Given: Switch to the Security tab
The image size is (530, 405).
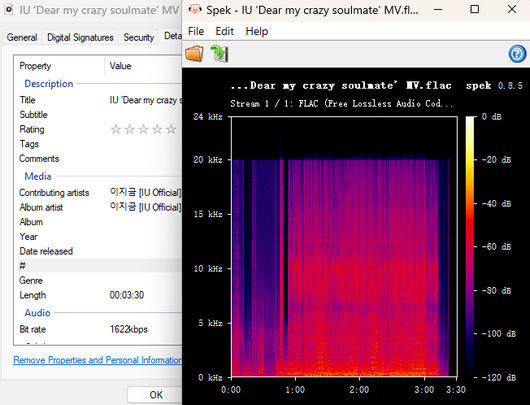Looking at the screenshot, I should tap(139, 37).
